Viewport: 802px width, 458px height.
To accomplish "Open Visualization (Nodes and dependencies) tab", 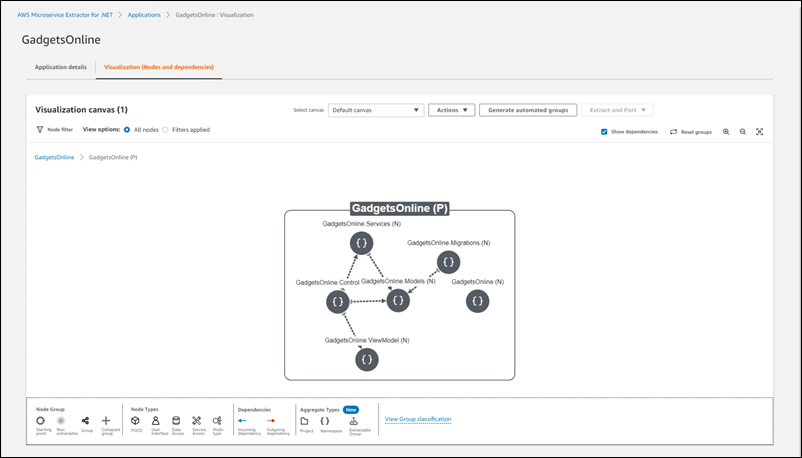I will tap(159, 67).
